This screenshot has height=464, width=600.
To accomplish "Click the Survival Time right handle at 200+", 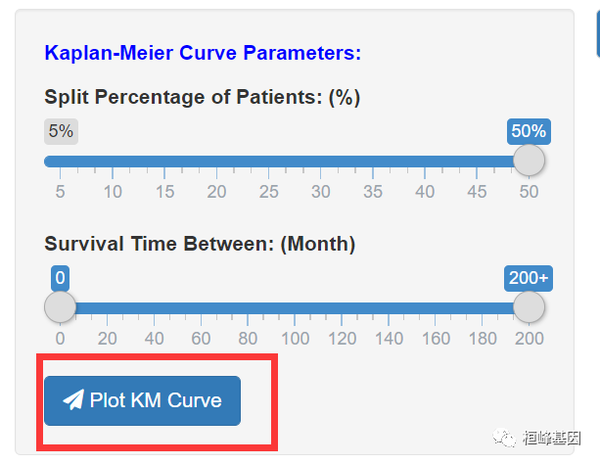I will [x=528, y=307].
